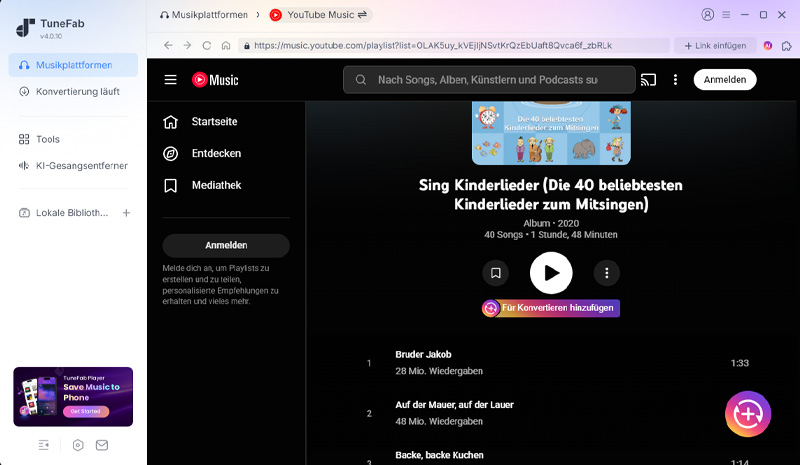800x465 pixels.
Task: Click Anmelden button in top right
Action: click(x=724, y=80)
